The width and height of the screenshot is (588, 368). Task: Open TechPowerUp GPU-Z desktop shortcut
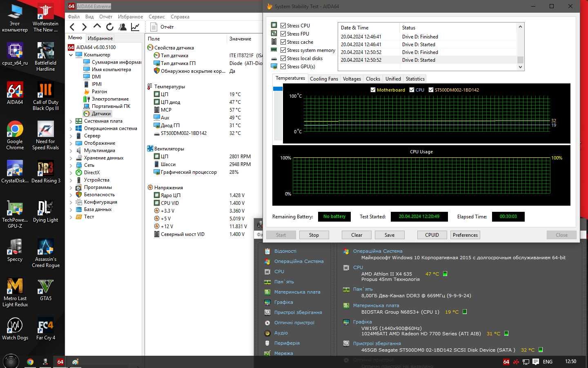15,214
